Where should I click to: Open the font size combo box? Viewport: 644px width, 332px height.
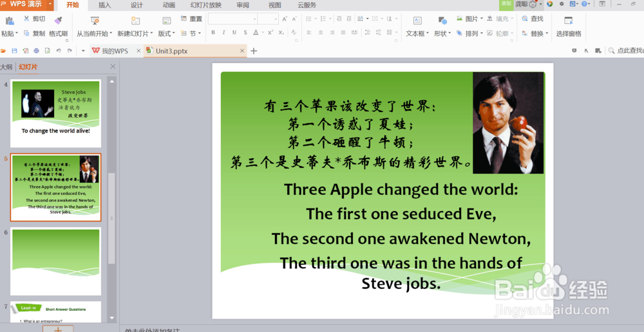point(268,19)
